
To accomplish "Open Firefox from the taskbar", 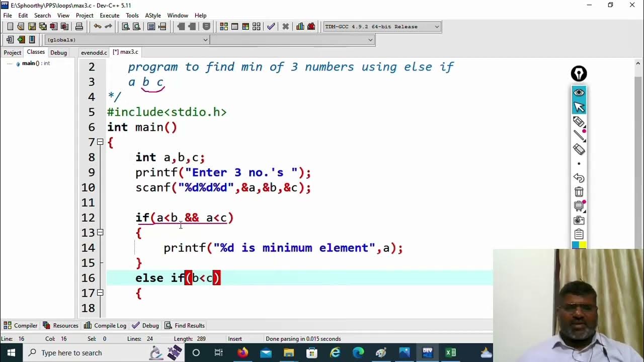I will [243, 353].
